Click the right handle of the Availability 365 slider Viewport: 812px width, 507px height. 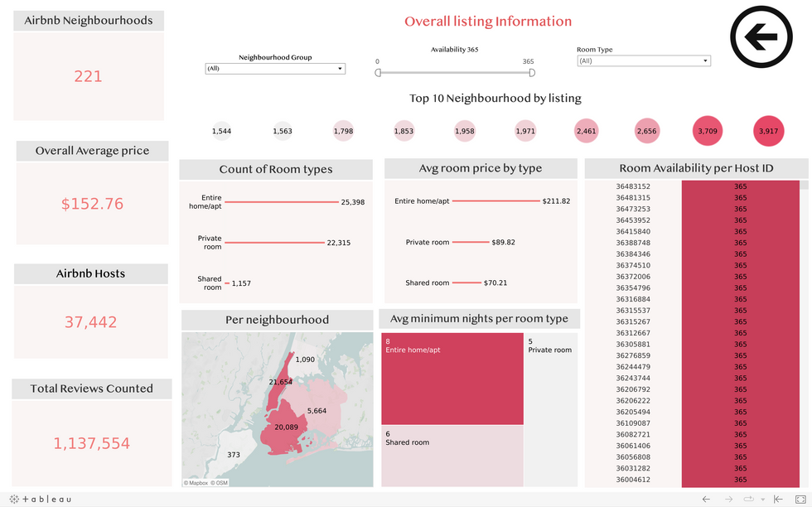pos(532,73)
